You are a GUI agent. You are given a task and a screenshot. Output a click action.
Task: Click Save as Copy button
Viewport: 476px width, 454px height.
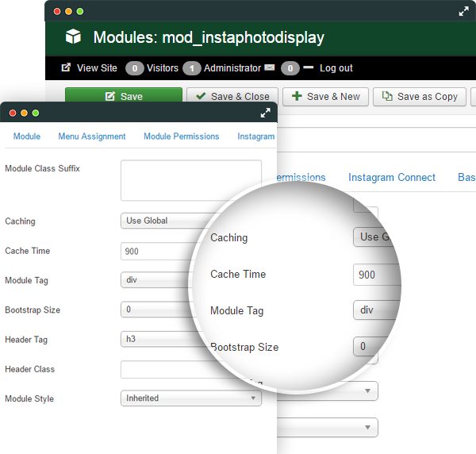[419, 97]
